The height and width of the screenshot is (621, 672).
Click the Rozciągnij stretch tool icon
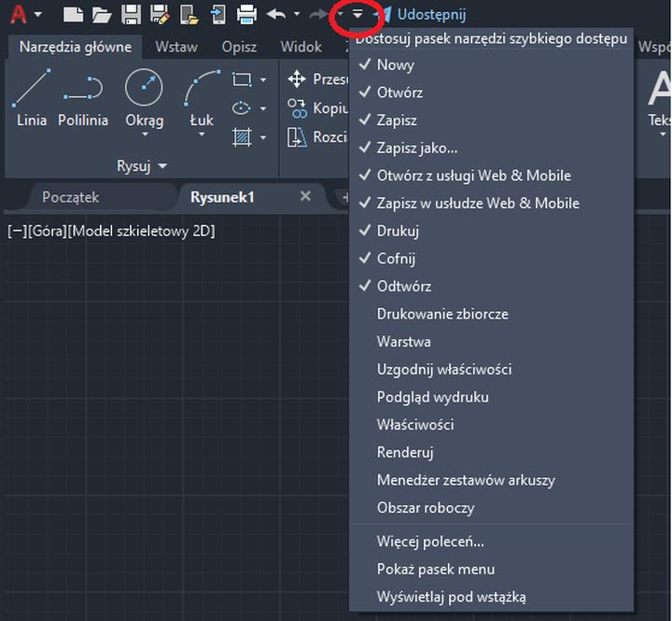click(x=297, y=137)
